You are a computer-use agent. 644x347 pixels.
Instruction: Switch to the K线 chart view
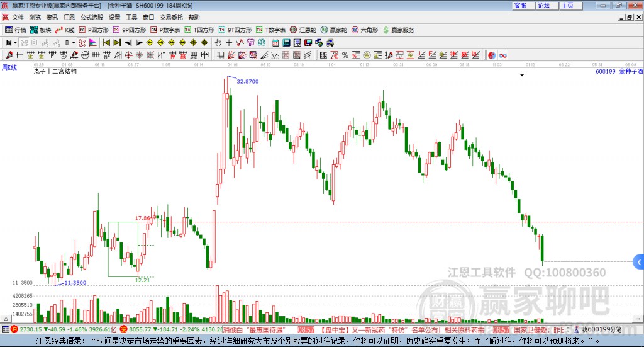pos(65,30)
